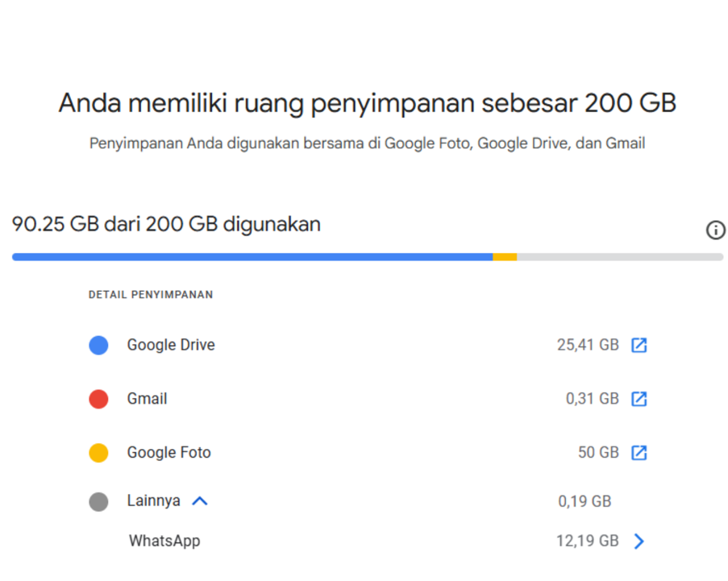Viewport: 728px width, 581px height.
Task: Click the info icon beside storage usage
Action: tap(715, 230)
